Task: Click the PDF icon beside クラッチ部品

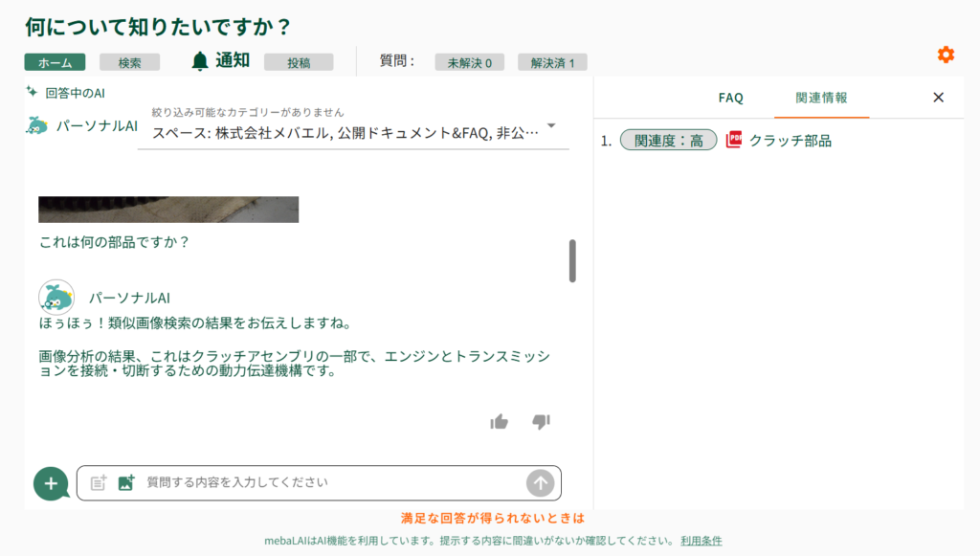Action: tap(734, 141)
